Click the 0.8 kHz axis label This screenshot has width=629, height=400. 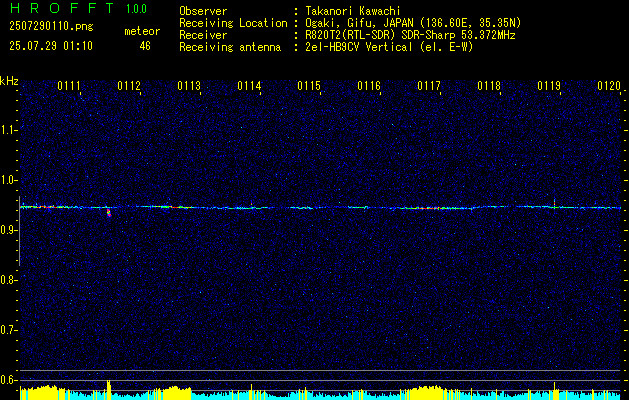(x=9, y=280)
